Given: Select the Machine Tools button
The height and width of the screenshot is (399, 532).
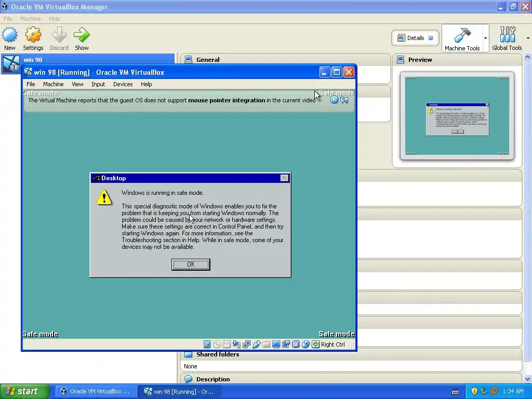Looking at the screenshot, I should tap(462, 38).
